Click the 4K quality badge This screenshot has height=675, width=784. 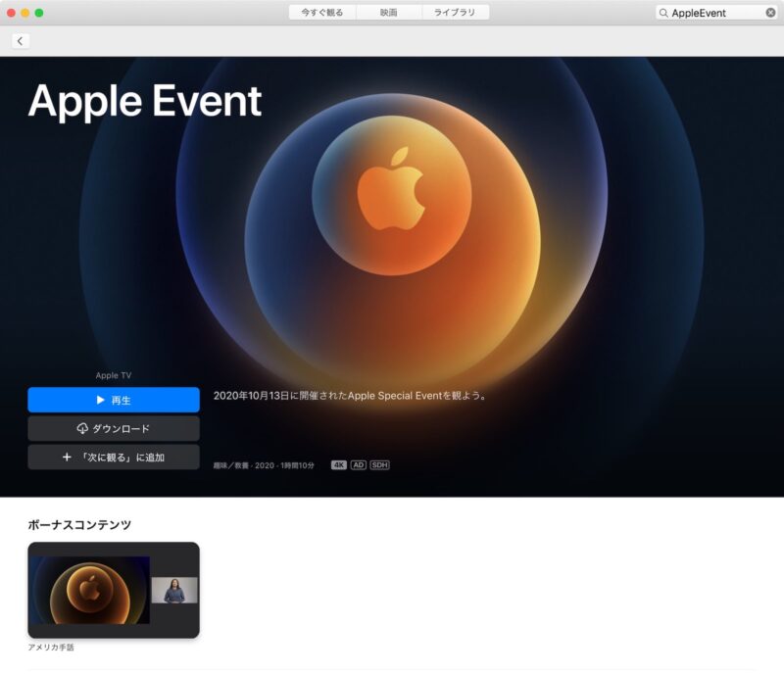[x=338, y=465]
